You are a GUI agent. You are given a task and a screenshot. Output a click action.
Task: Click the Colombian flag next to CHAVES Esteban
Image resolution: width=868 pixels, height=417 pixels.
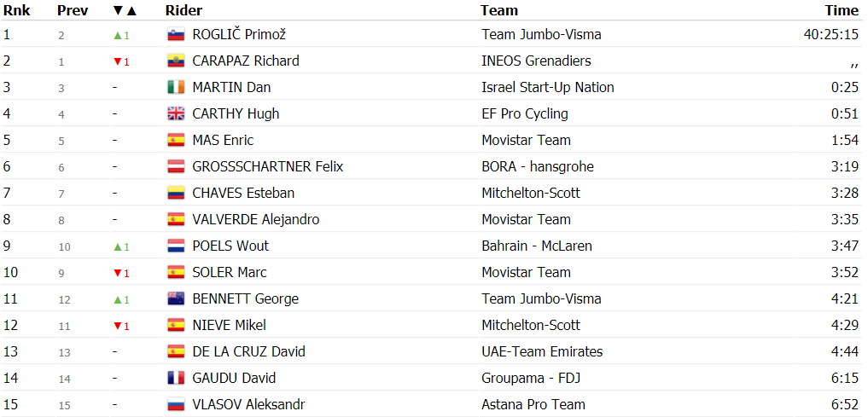(176, 193)
